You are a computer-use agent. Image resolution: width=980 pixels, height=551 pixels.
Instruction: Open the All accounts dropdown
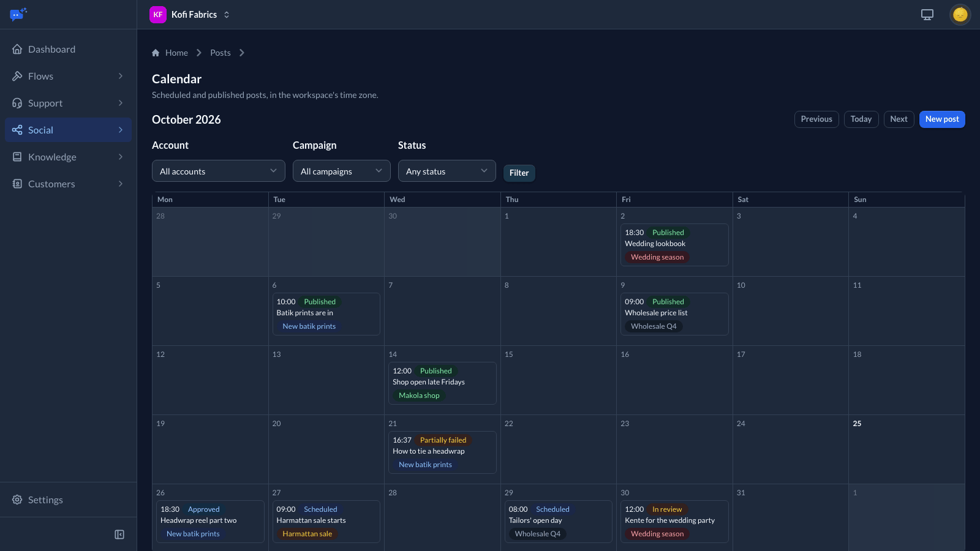219,171
